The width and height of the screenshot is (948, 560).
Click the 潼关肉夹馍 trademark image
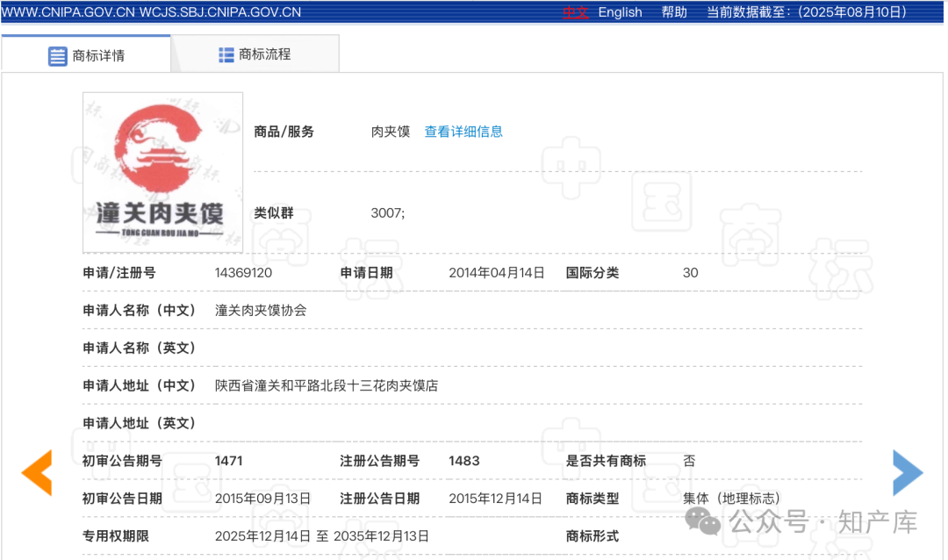coord(162,172)
